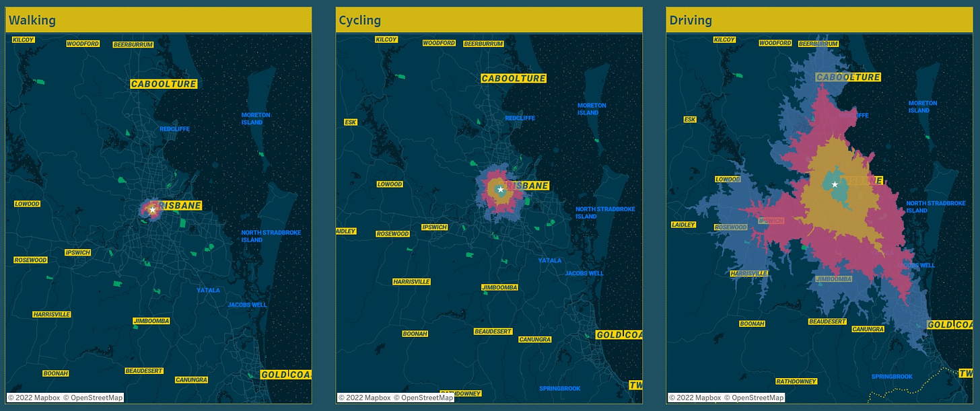Click the GOLD COAST label on the Cycling map
This screenshot has height=411, width=980.
(x=621, y=333)
